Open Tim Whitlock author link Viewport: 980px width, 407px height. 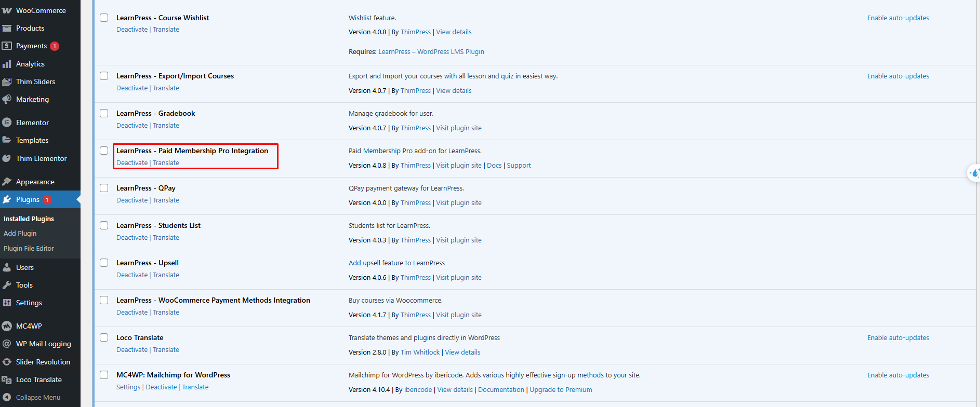pos(420,352)
